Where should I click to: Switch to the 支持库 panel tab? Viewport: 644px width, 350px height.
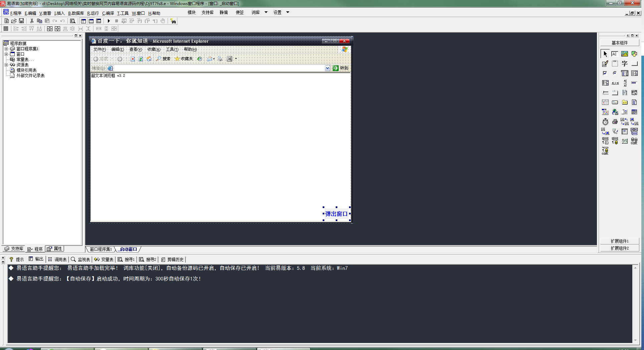pos(14,249)
